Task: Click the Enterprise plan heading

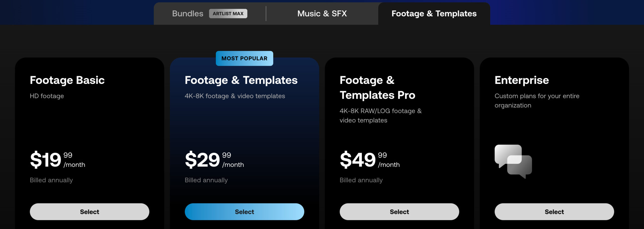Action: click(x=522, y=80)
